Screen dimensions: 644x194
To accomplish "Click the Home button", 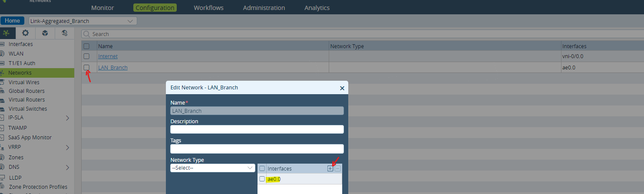I will (12, 21).
